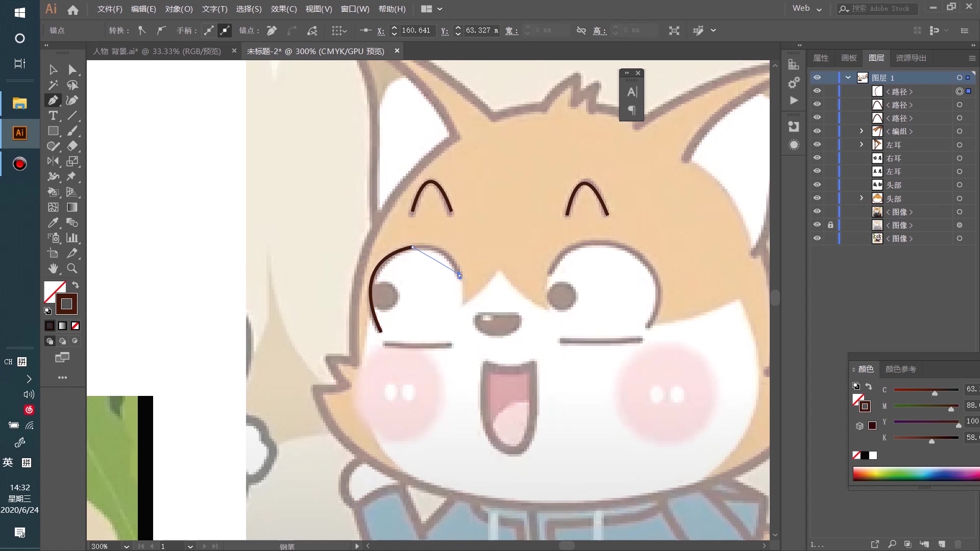Switch to the 属性 panel tab
980x551 pixels.
click(x=821, y=58)
